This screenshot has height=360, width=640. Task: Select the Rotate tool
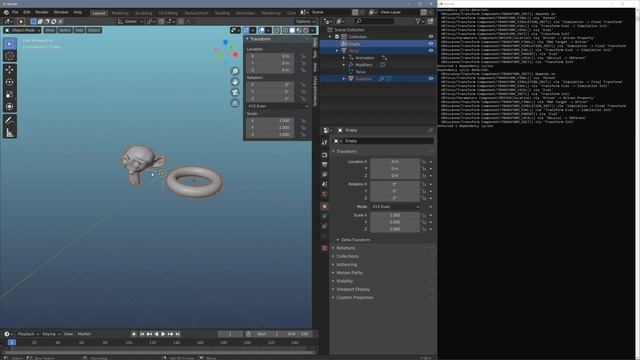pos(10,82)
